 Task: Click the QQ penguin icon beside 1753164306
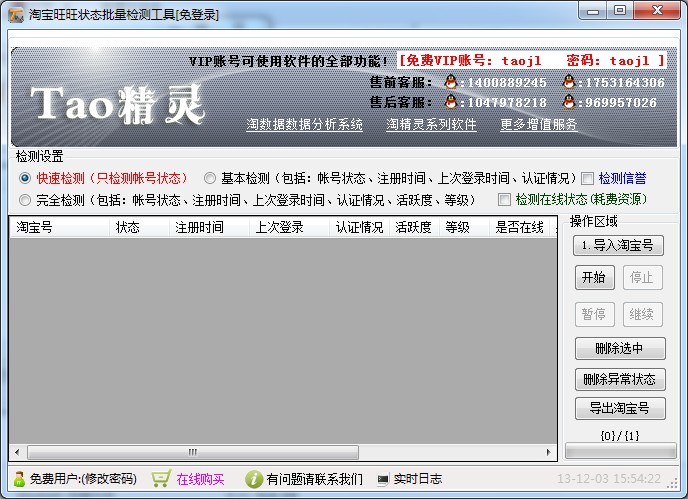569,82
